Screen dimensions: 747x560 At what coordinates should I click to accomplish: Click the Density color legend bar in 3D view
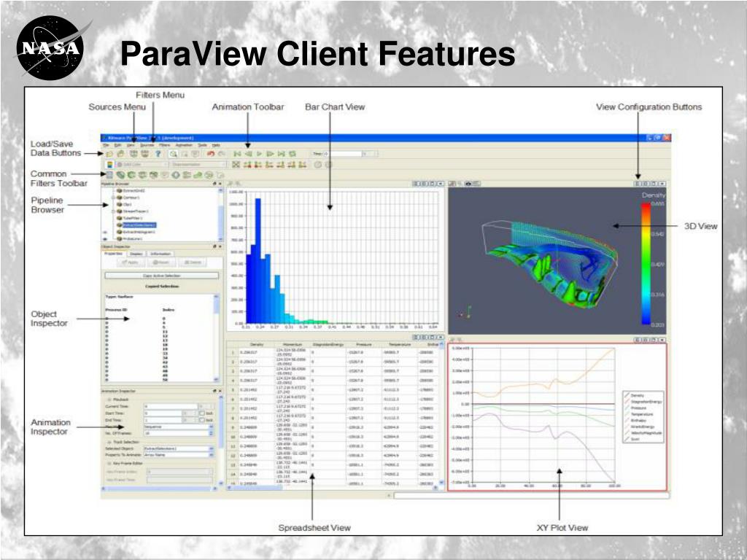click(646, 264)
